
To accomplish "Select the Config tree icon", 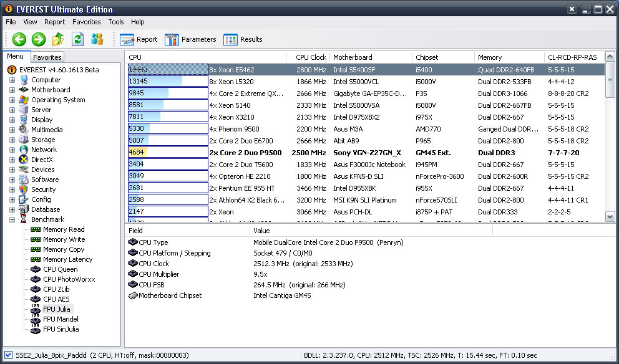I will tap(24, 199).
